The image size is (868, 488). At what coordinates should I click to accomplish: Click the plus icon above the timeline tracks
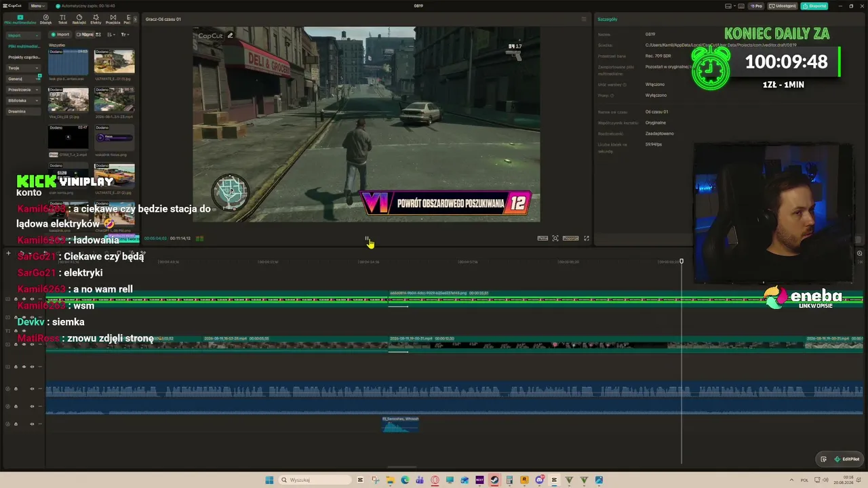point(8,253)
